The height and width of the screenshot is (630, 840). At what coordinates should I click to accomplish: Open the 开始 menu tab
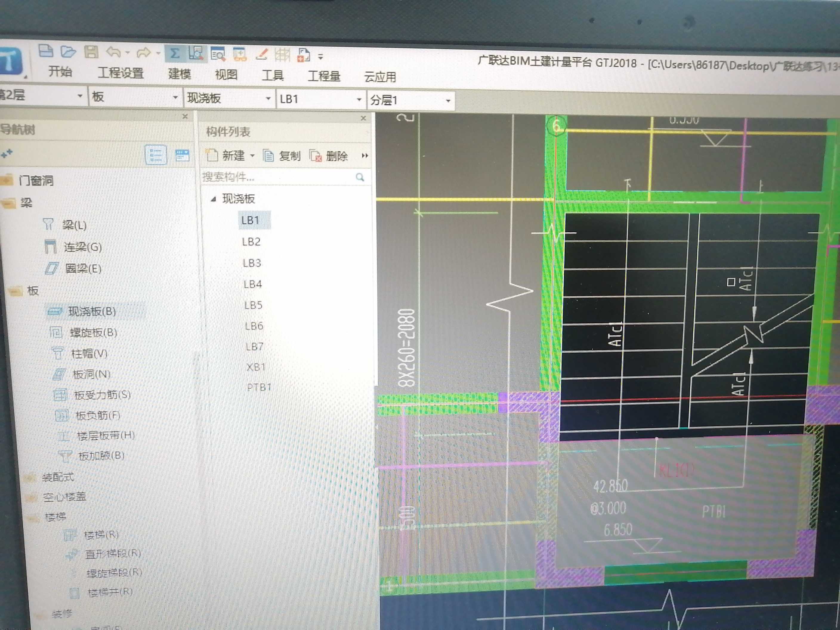60,71
